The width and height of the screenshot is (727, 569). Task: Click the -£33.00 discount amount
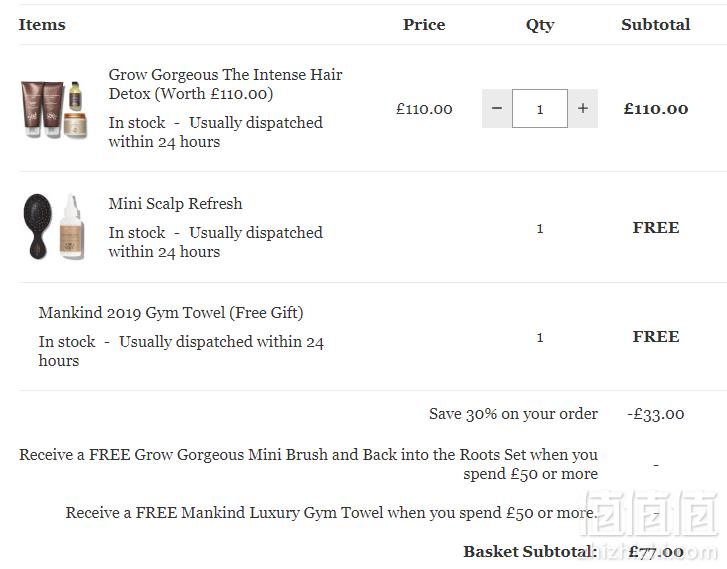pos(656,414)
